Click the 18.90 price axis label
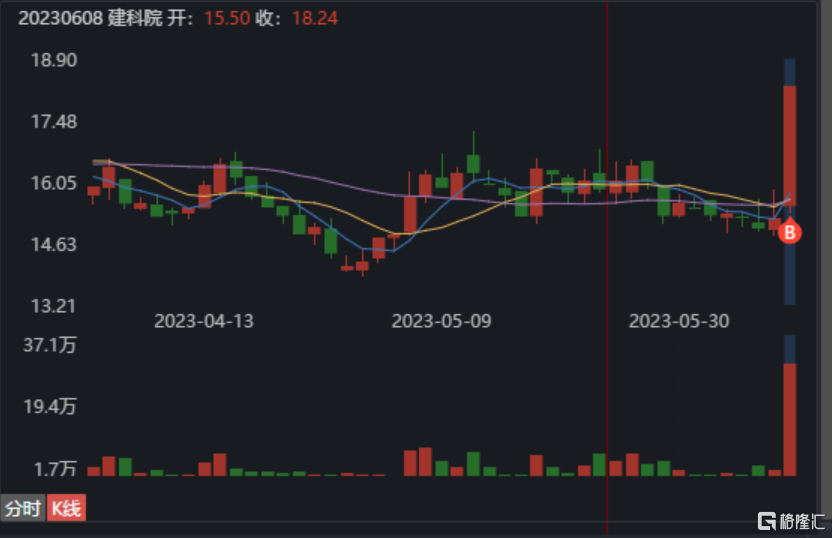832x538 pixels. [54, 60]
